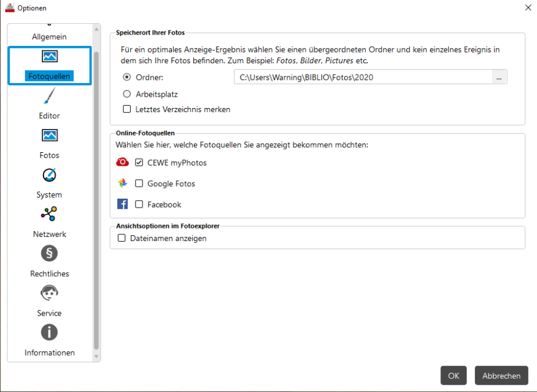Viewport: 537px width, 392px height.
Task: Select the Netzwerk nodes icon
Action: click(x=50, y=214)
